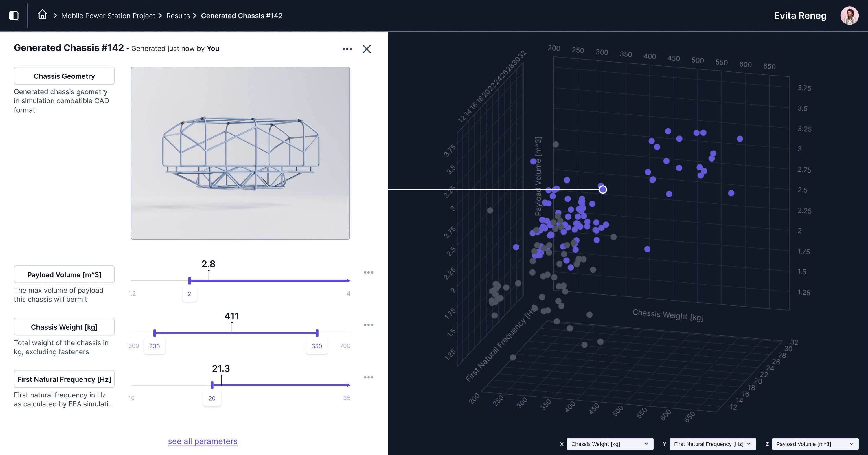Select the highlighted white-outlined data point
This screenshot has width=868, height=455.
[x=603, y=190]
